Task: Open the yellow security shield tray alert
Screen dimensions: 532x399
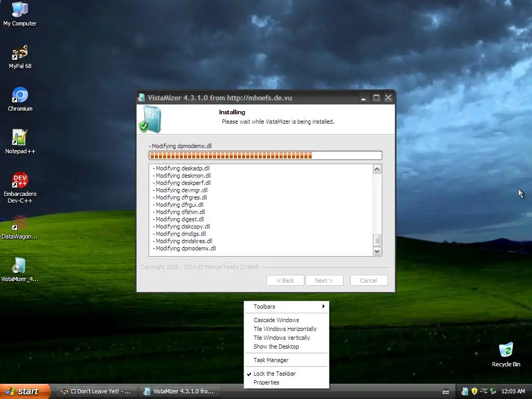Action: 474,391
